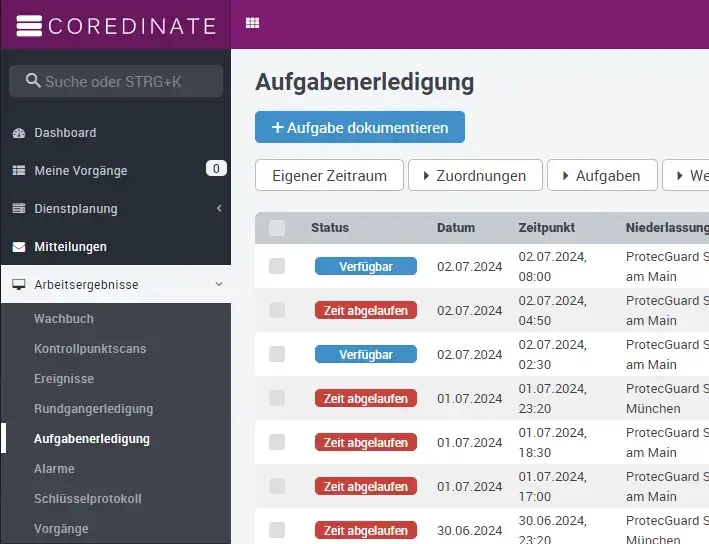Click Zeitpunkt cell 02.07.2024, 08:00
709x544 pixels.
tap(553, 266)
